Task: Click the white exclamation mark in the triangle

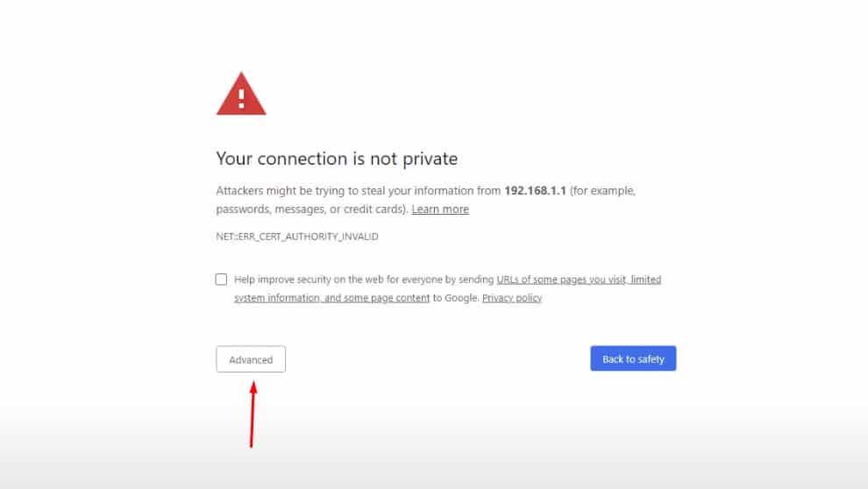Action: [241, 95]
